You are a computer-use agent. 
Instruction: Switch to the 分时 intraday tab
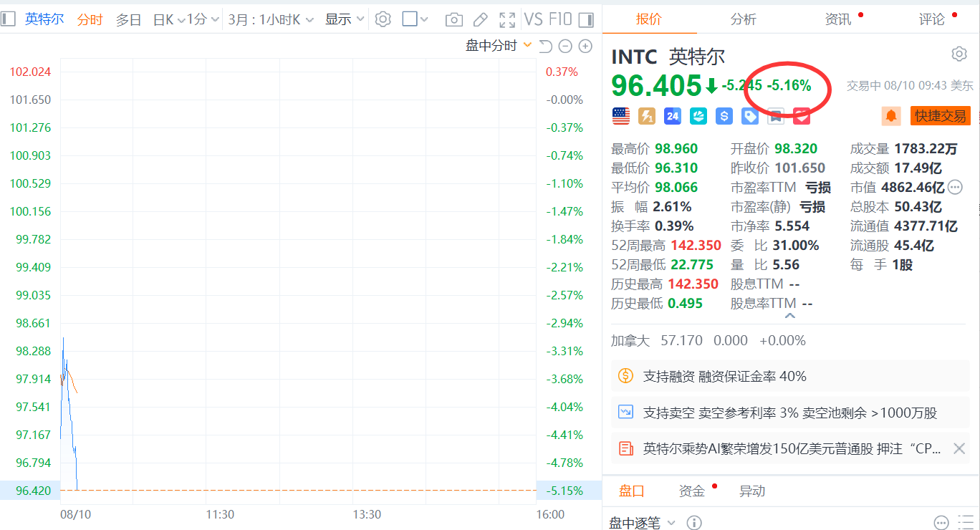pos(90,19)
